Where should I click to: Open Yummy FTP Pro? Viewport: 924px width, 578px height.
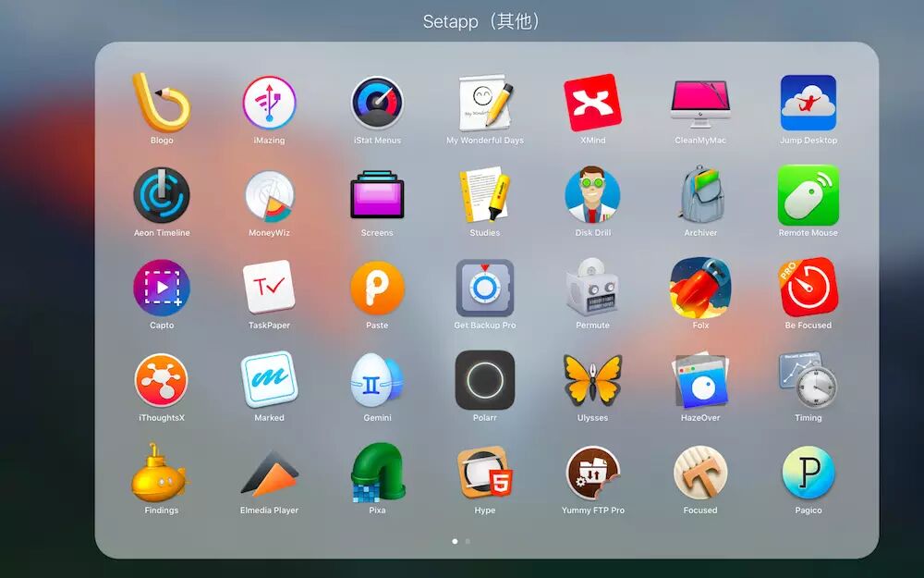tap(593, 473)
